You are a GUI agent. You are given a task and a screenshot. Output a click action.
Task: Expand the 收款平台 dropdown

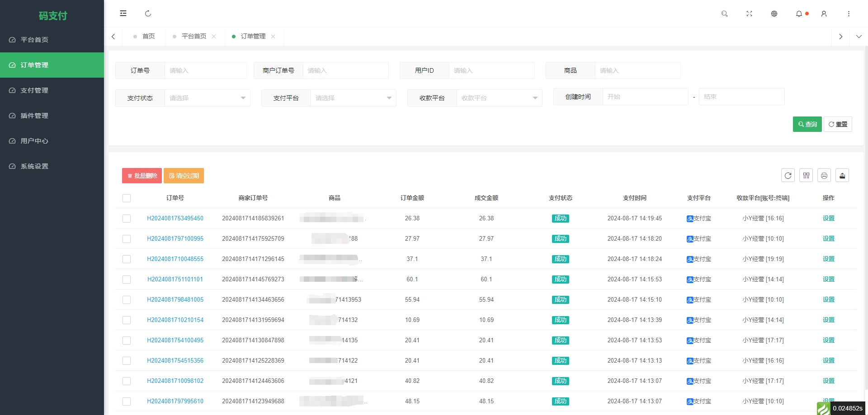tap(499, 98)
